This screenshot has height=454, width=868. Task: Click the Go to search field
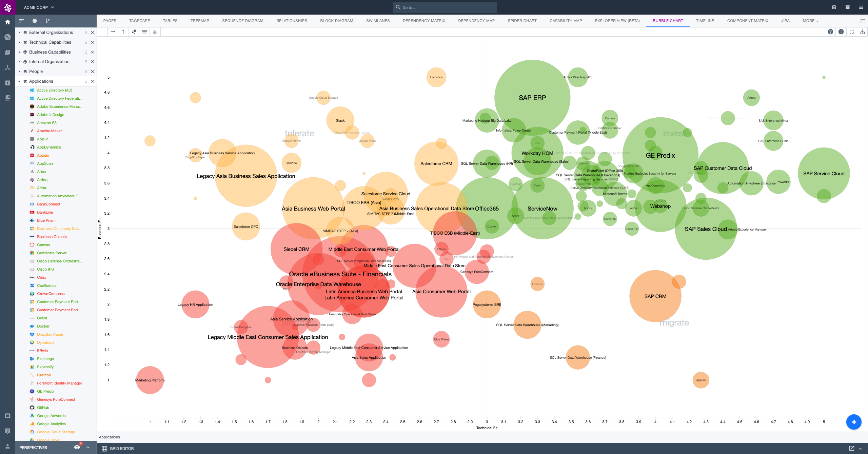[445, 7]
